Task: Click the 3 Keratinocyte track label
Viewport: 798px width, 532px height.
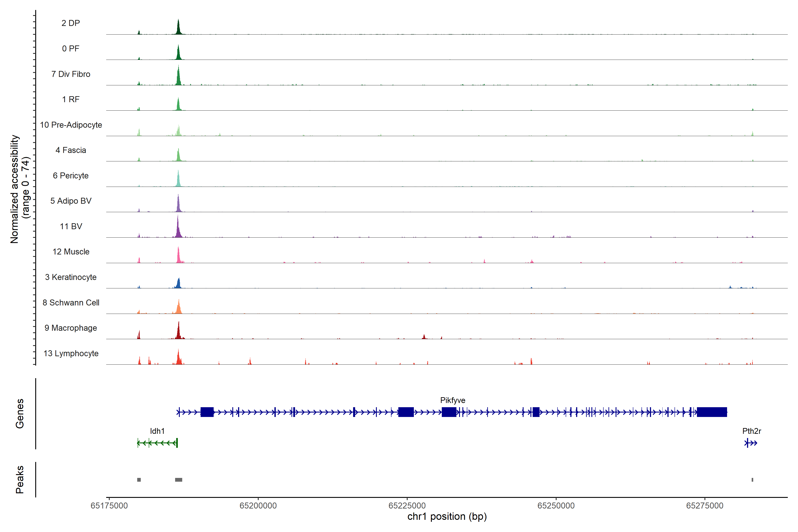Action: pyautogui.click(x=71, y=277)
